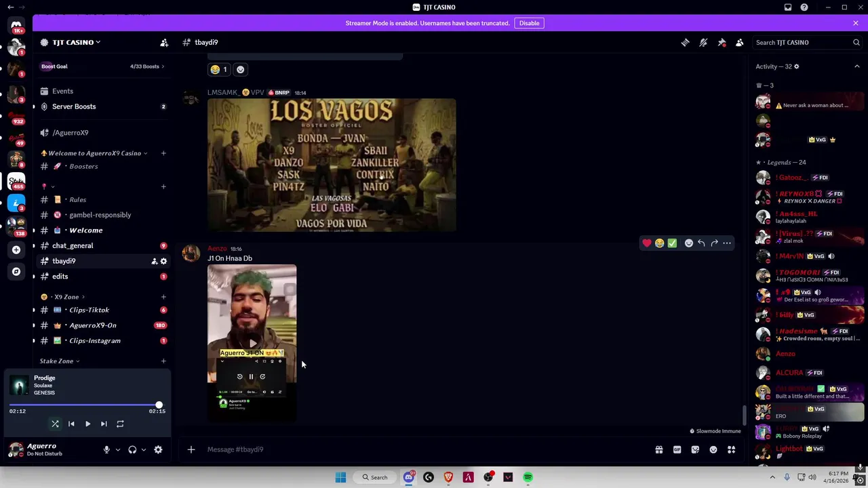The width and height of the screenshot is (868, 488).
Task: Toggle headphones deafen
Action: tap(132, 449)
